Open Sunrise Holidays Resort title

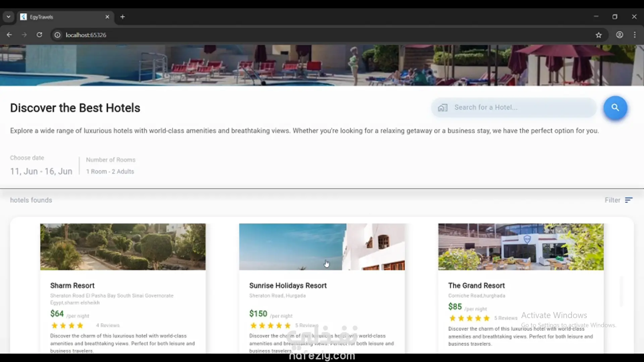tap(288, 286)
